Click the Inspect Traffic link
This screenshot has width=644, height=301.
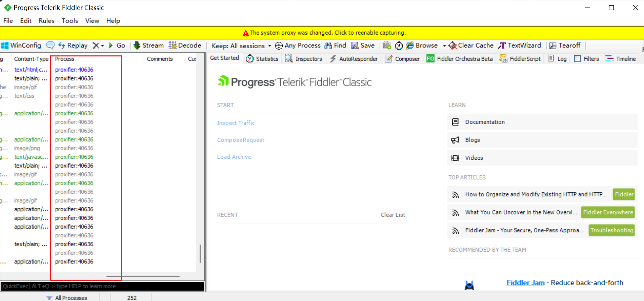click(236, 123)
